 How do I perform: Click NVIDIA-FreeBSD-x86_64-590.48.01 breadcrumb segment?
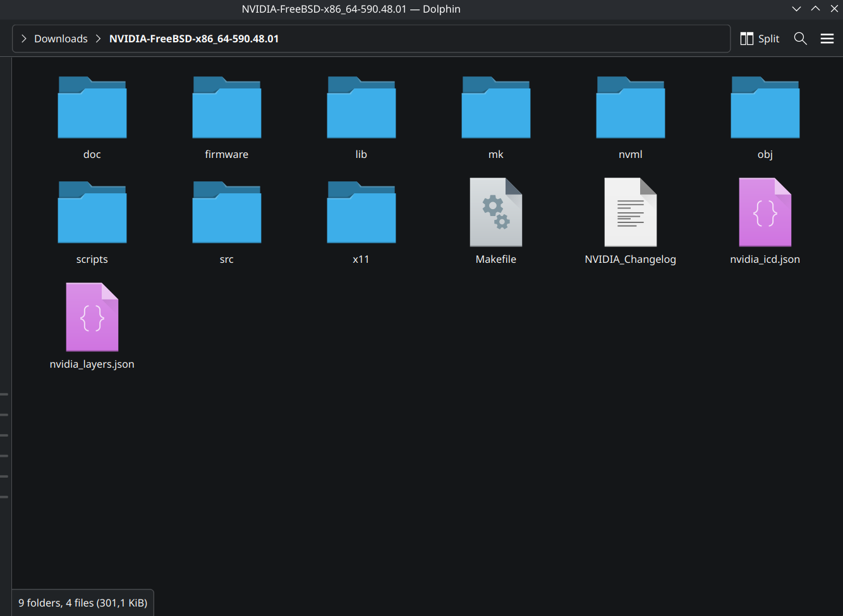[x=194, y=39]
